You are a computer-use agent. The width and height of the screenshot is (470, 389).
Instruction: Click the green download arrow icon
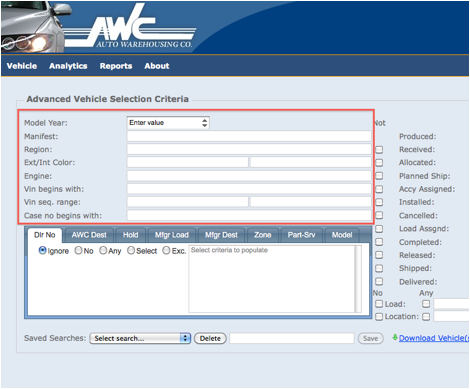(395, 337)
